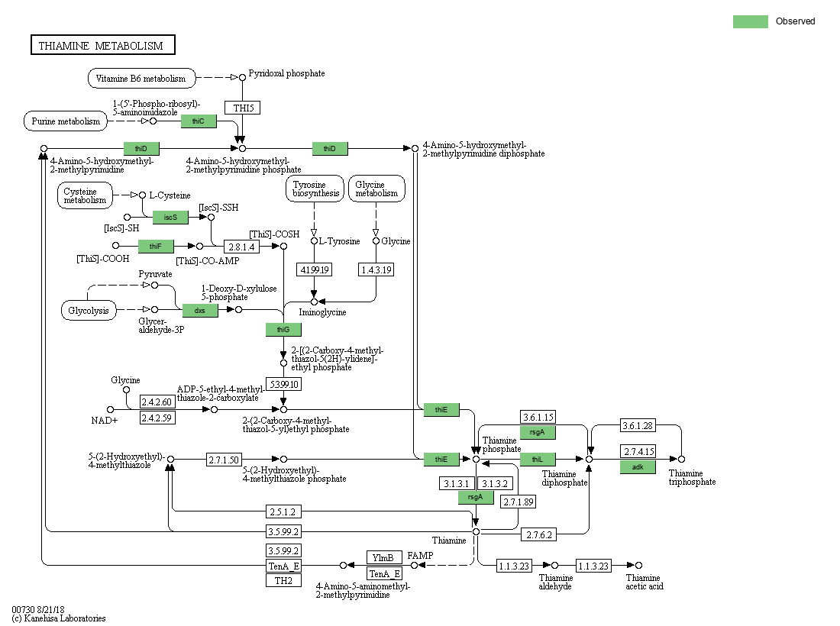Select the THI5 enzyme box
The width and height of the screenshot is (840, 626).
pos(243,108)
